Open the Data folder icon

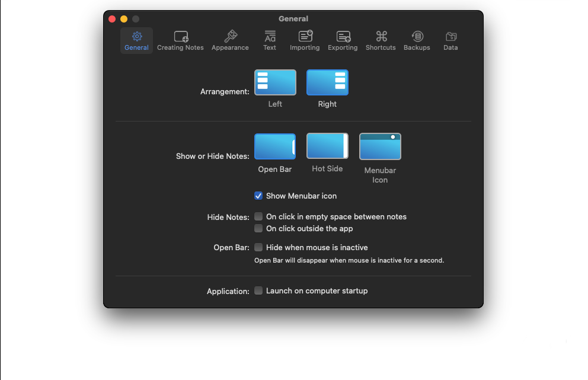coord(450,37)
